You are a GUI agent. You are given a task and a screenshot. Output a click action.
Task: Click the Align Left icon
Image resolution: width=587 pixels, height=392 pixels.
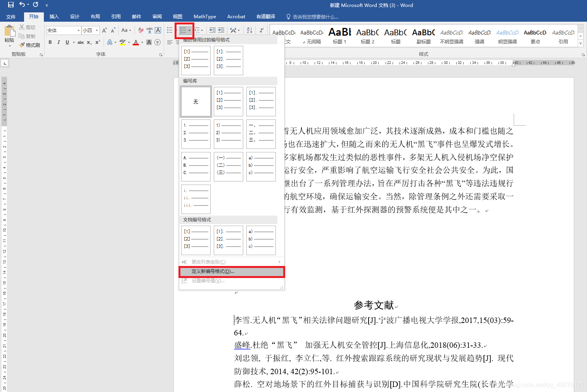tap(170, 42)
